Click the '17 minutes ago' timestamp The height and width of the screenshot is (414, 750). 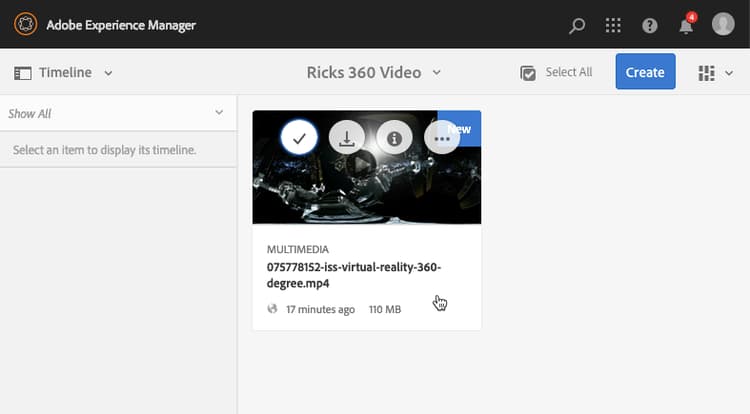(320, 309)
